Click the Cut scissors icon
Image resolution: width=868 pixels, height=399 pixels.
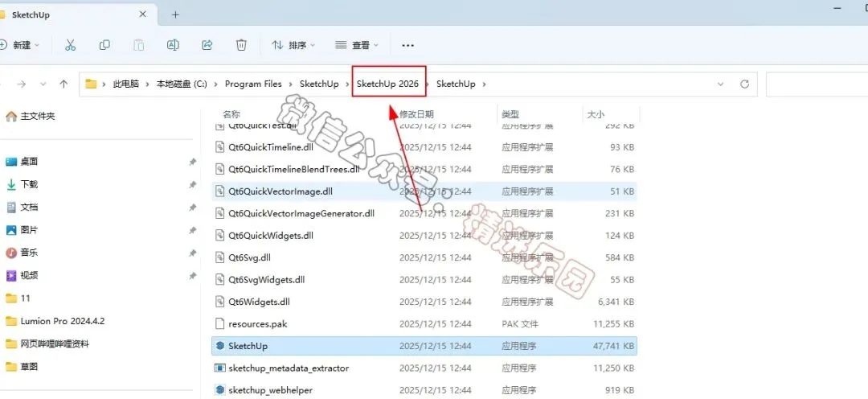pos(70,45)
